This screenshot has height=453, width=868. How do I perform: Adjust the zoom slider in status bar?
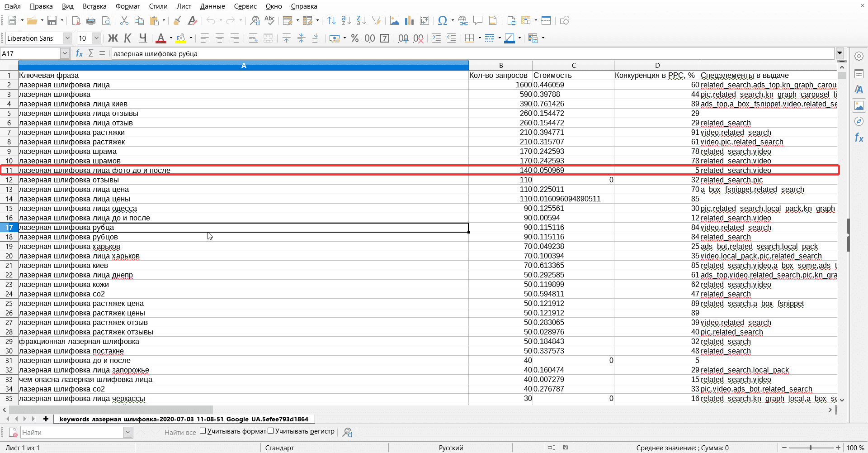[x=811, y=448]
